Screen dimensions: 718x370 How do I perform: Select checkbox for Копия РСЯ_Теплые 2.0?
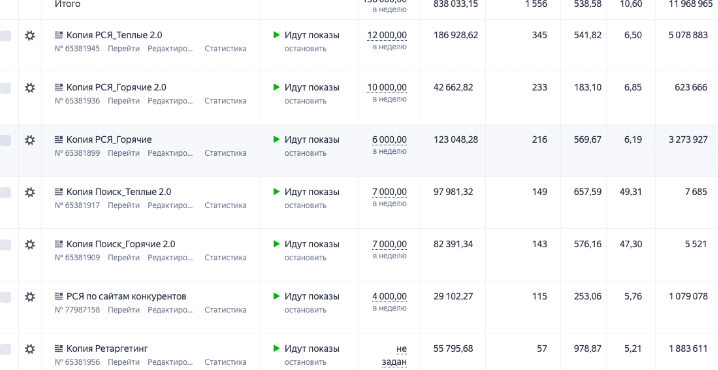tap(5, 36)
